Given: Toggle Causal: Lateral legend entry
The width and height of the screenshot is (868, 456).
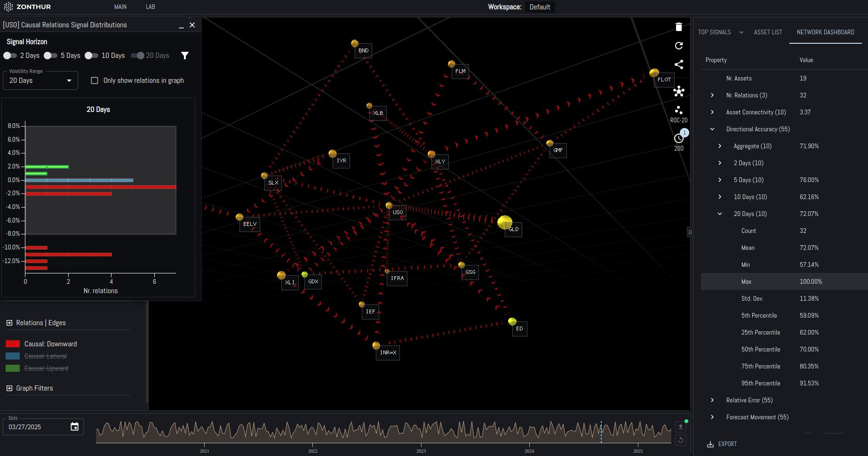Looking at the screenshot, I should point(36,356).
